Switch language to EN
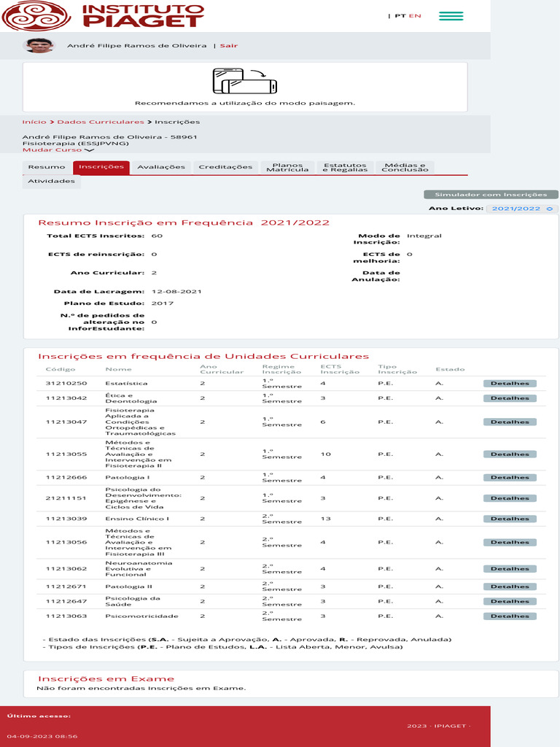Image resolution: width=560 pixels, height=747 pixels. [x=415, y=15]
